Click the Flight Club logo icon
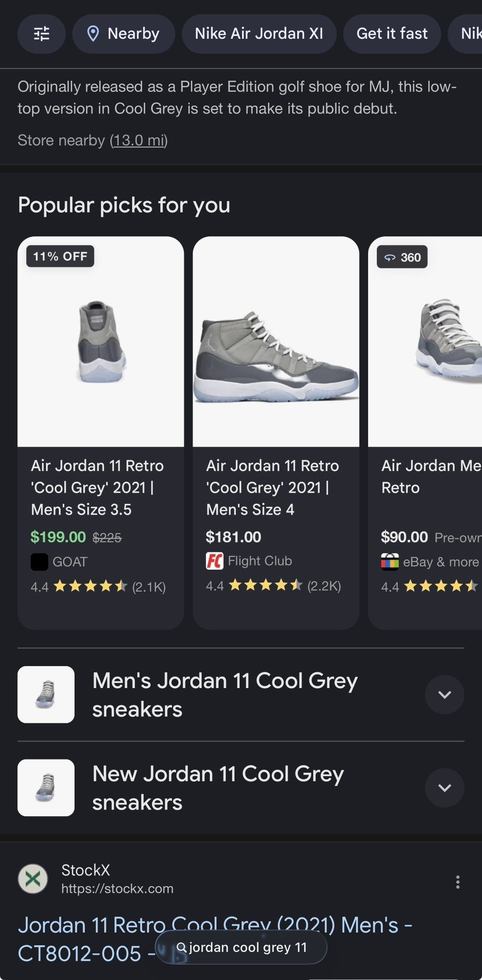This screenshot has width=482, height=980. 214,561
